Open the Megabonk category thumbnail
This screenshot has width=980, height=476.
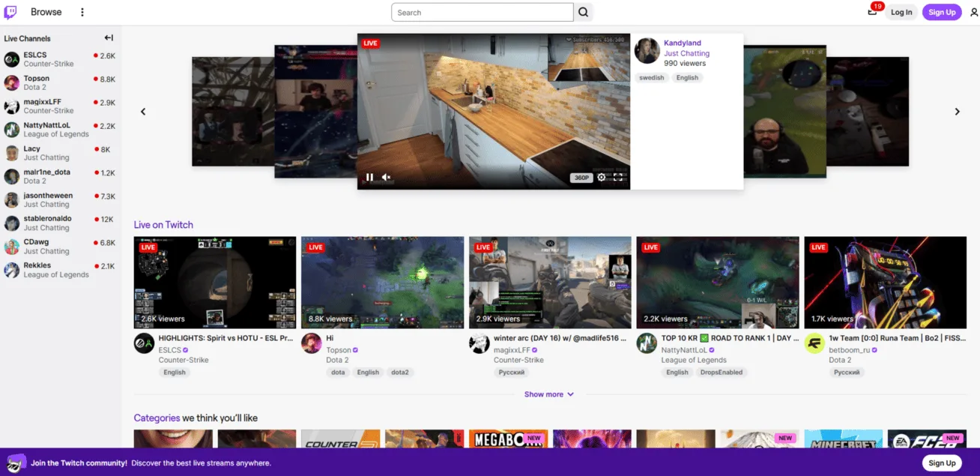coord(509,439)
